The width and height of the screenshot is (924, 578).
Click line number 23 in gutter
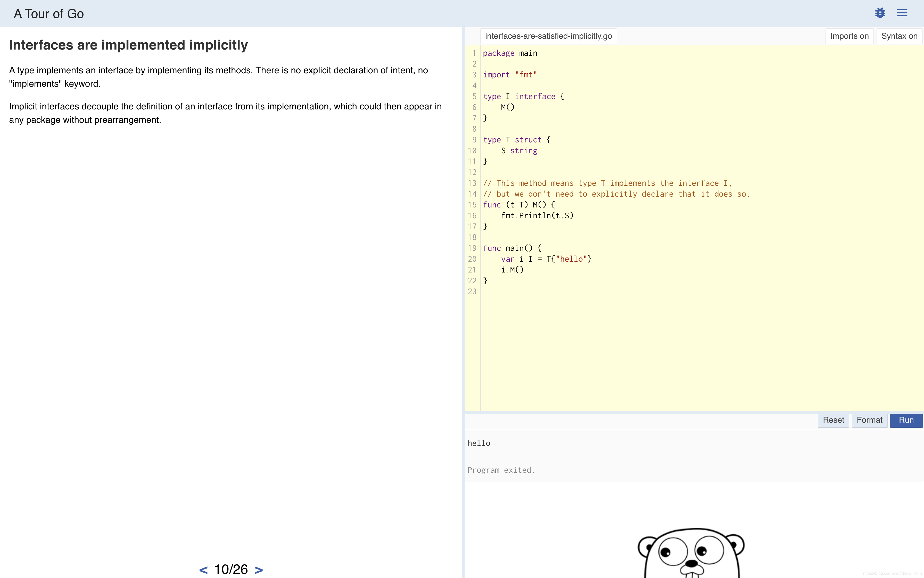[472, 292]
